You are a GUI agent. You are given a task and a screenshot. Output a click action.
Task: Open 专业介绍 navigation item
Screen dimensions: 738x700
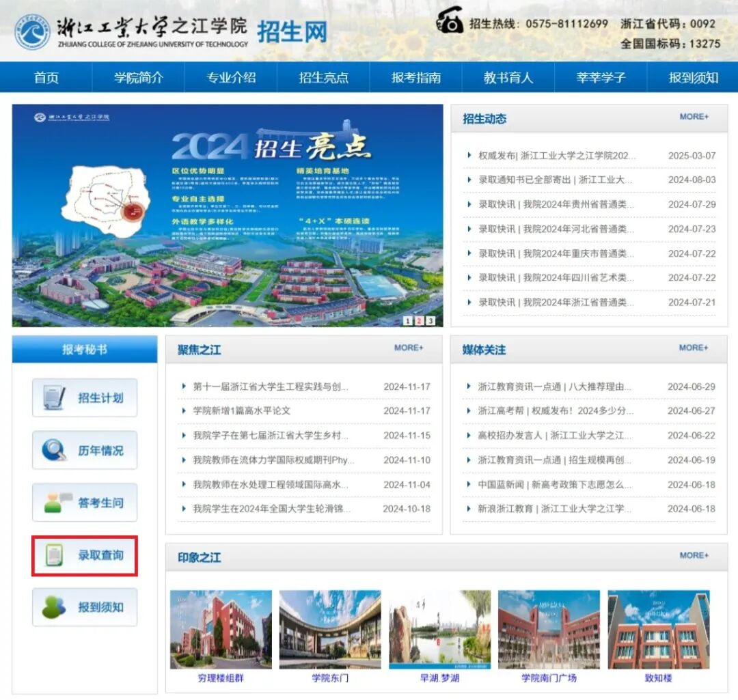pos(231,77)
